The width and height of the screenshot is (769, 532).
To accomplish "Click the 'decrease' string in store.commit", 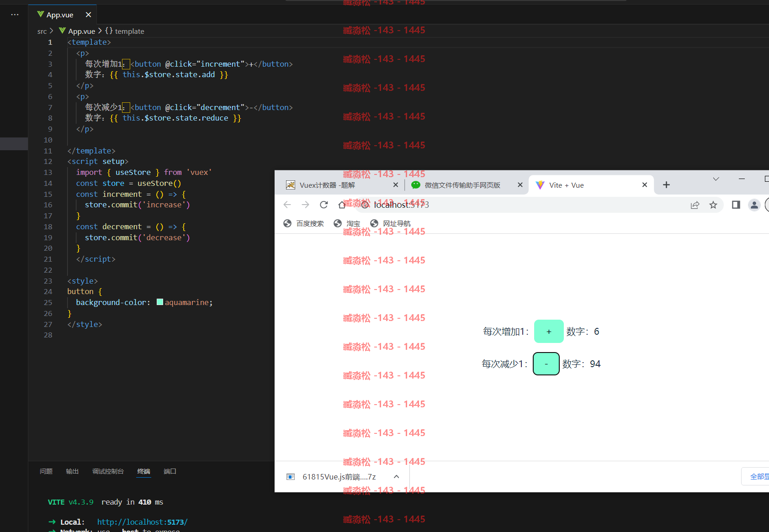I will tap(164, 237).
